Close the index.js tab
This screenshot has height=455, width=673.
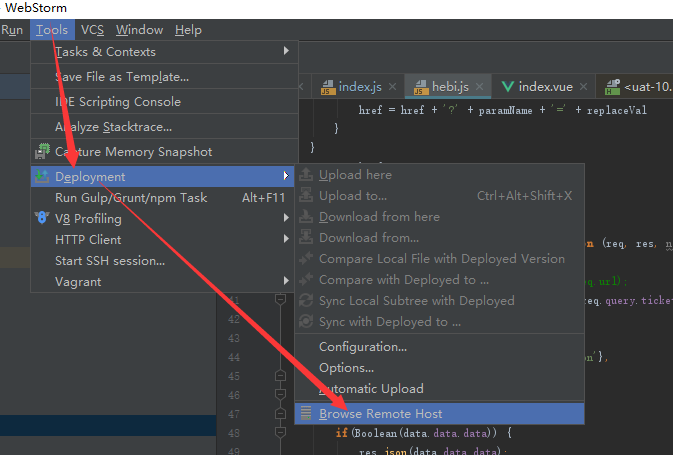(392, 87)
